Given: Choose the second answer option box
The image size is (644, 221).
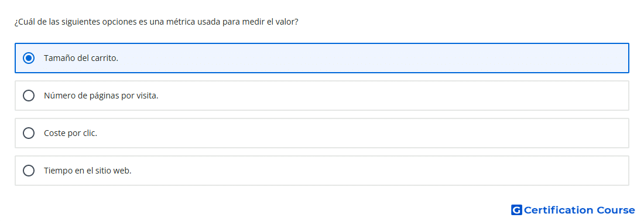Looking at the screenshot, I should point(322,96).
